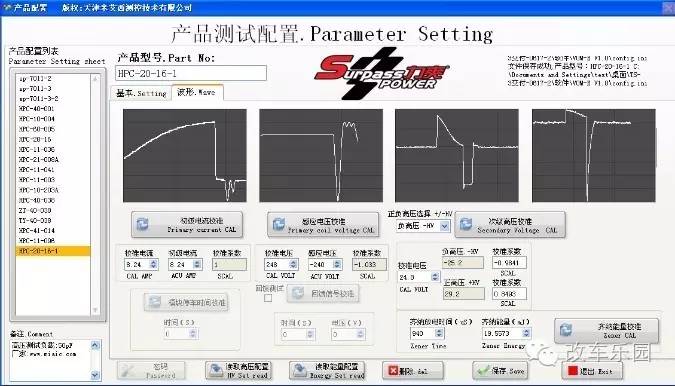This screenshot has width=675, height=386.
Task: Delete the configuration with the Del button
Action: point(412,371)
